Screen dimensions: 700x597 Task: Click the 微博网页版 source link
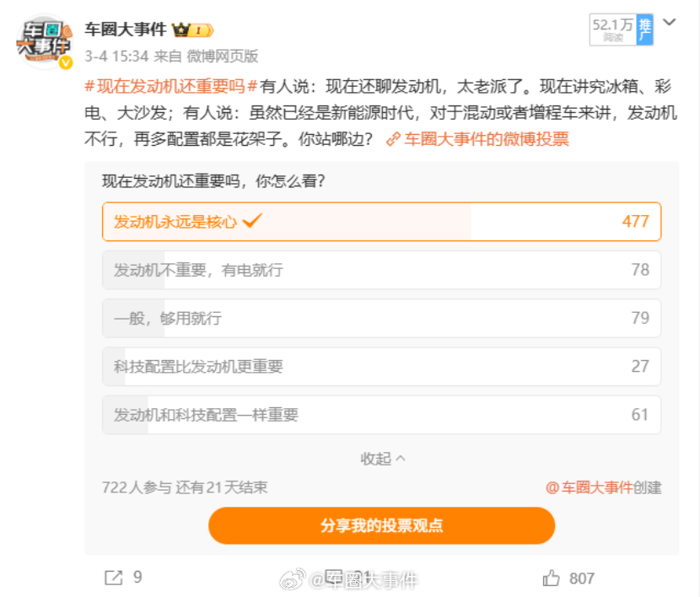pyautogui.click(x=223, y=56)
